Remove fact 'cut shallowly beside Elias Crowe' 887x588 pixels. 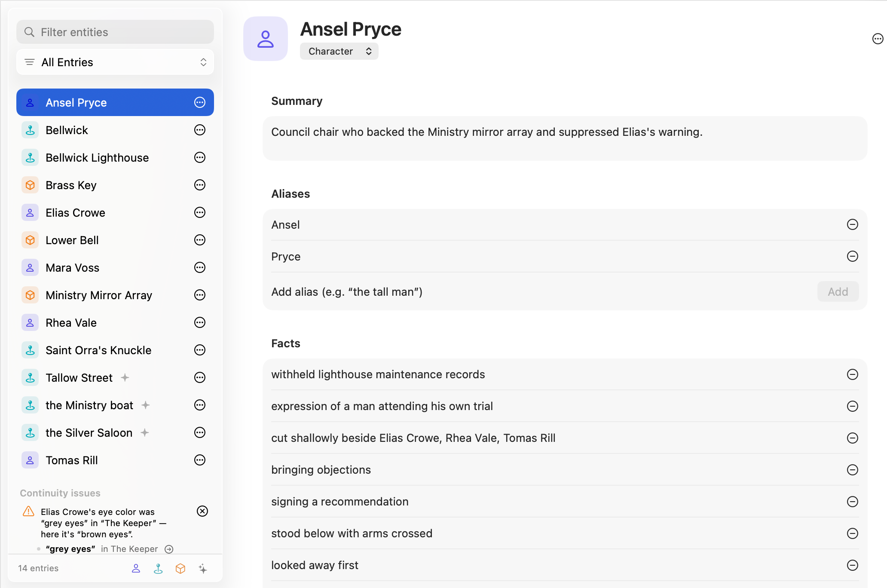852,438
